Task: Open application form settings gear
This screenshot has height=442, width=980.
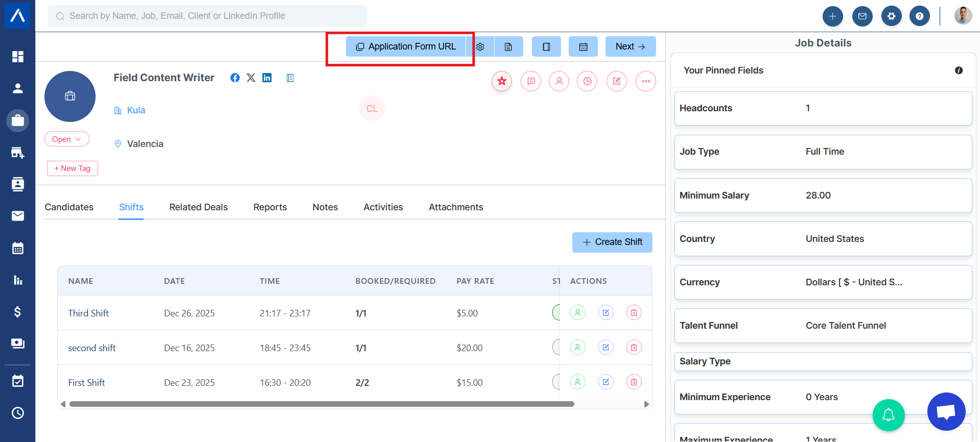Action: pos(480,46)
